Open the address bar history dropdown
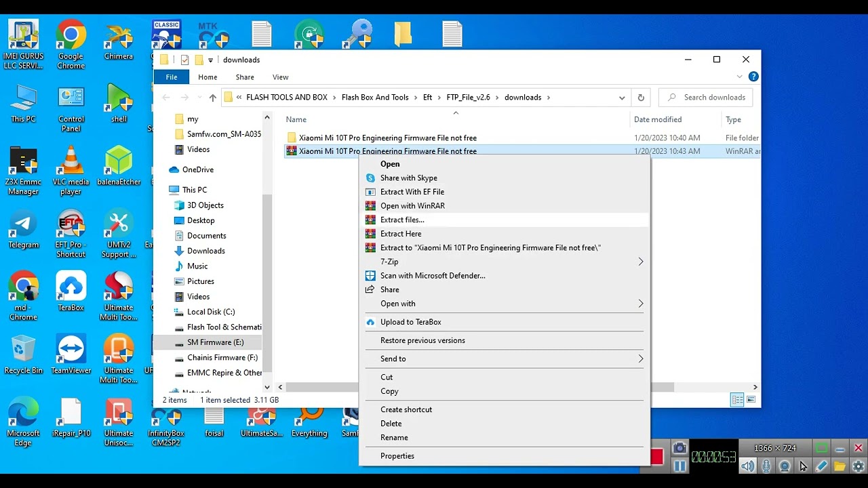 622,98
